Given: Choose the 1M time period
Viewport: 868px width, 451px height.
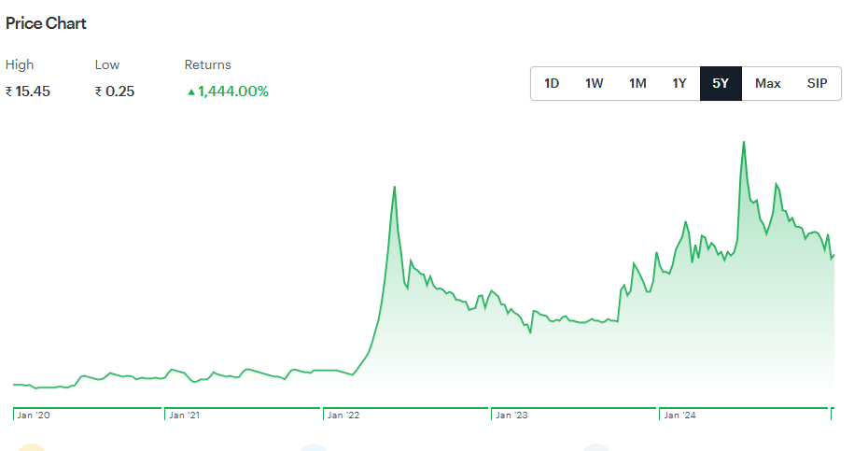Looking at the screenshot, I should click(637, 84).
